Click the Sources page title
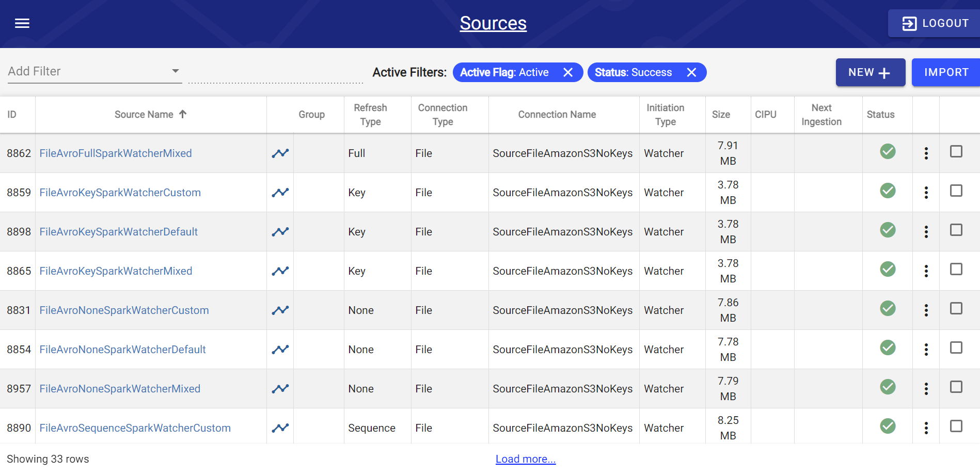Viewport: 980px width, 474px height. (x=493, y=23)
